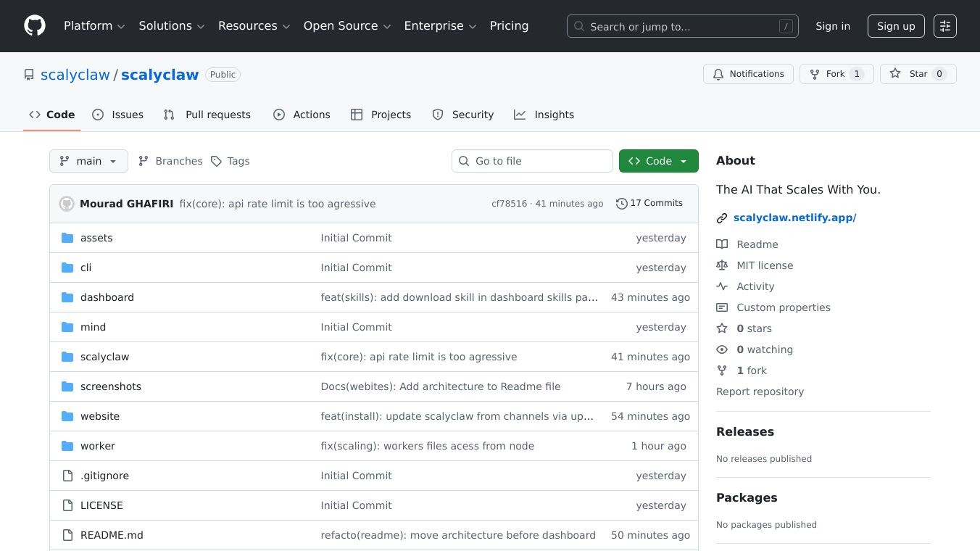
Task: Open the green Code dropdown
Action: (658, 161)
